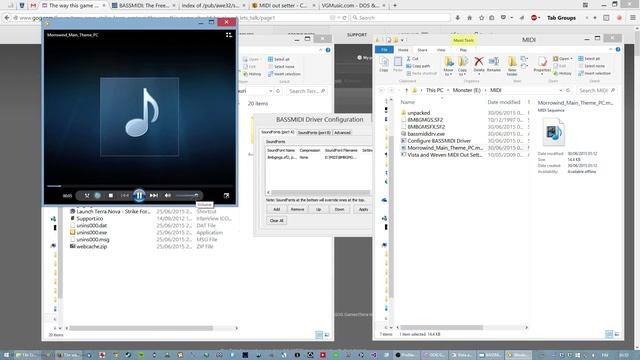Click Properties icon in MIDI explorer ribbon
The image size is (640, 360).
(x=542, y=64)
